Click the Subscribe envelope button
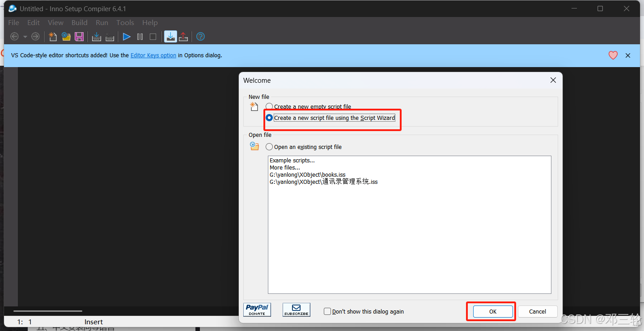Screen dimensions: 644x331 (x=297, y=310)
